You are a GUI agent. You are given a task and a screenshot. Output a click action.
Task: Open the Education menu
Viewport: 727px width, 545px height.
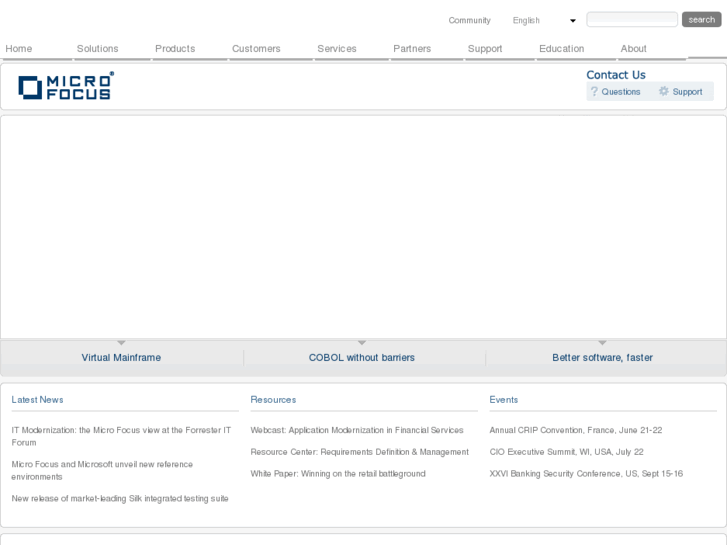tap(561, 49)
